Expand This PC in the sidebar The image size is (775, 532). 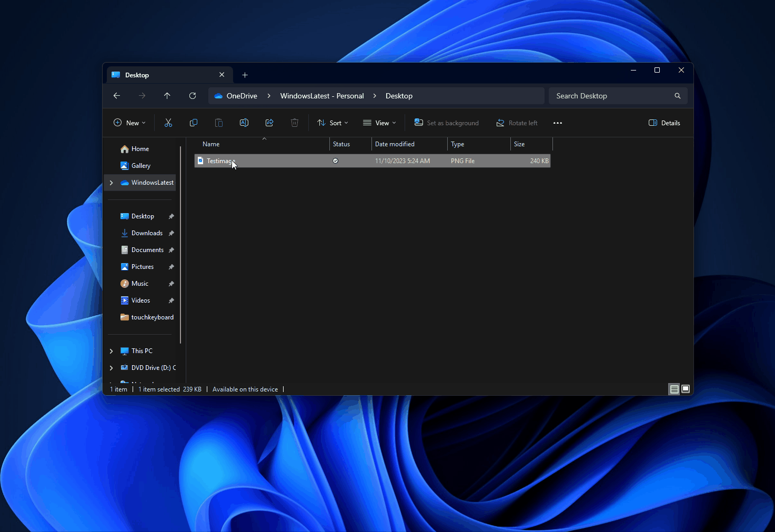pyautogui.click(x=111, y=350)
